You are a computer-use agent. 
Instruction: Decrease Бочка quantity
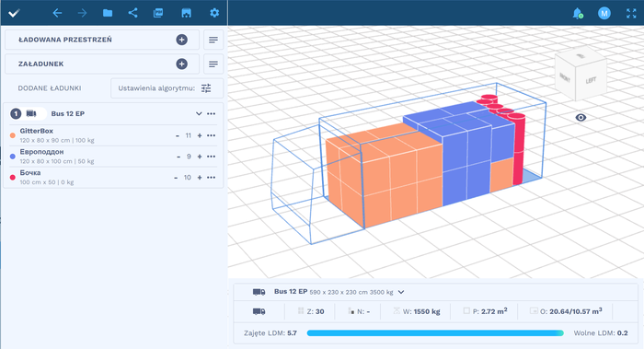pyautogui.click(x=176, y=178)
